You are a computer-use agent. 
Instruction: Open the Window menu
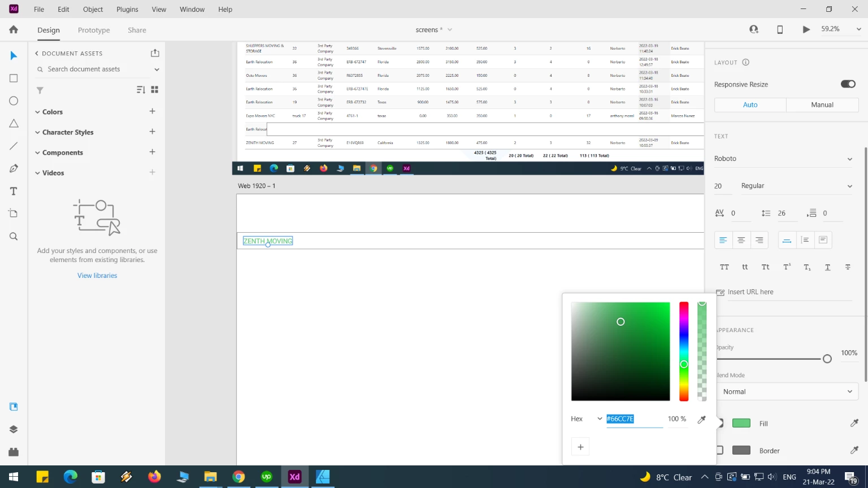coord(192,9)
